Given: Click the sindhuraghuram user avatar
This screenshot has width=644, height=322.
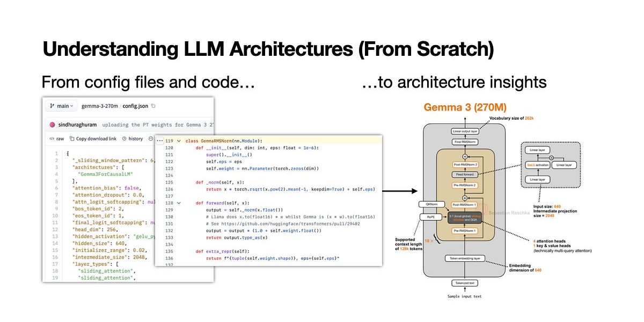Looking at the screenshot, I should (x=53, y=125).
